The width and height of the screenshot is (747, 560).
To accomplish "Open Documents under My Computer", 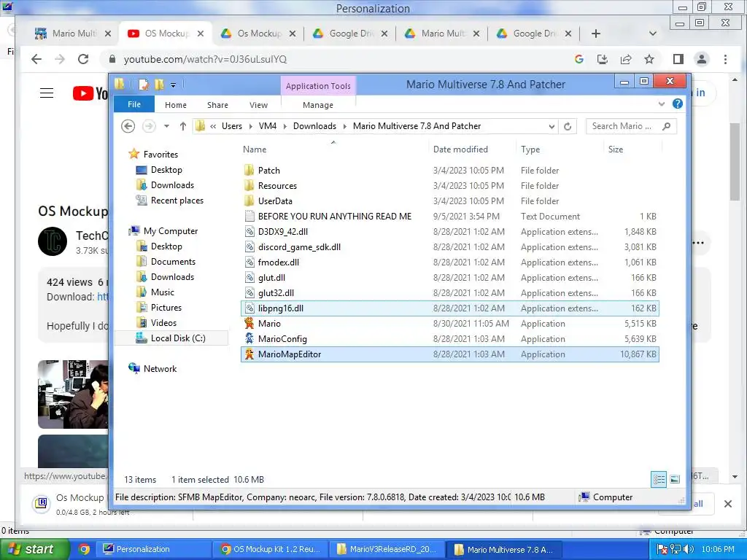I will coord(173,262).
